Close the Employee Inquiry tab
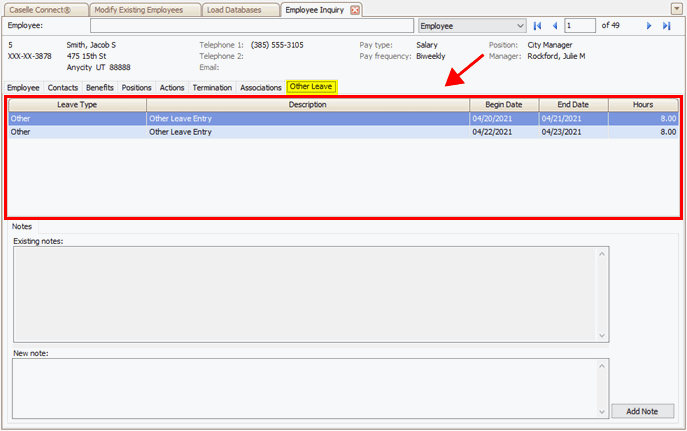 click(x=355, y=9)
